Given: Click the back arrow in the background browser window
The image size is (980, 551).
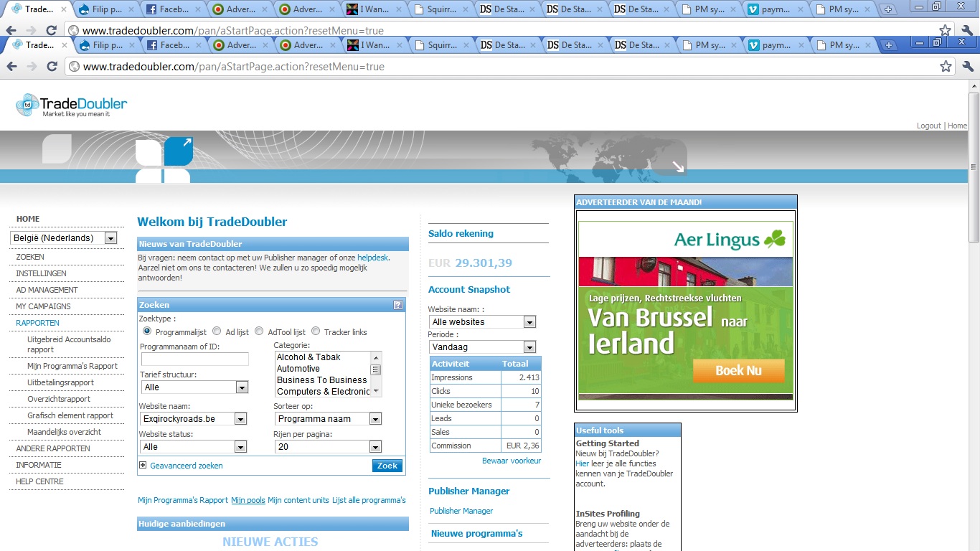Looking at the screenshot, I should coord(11,30).
